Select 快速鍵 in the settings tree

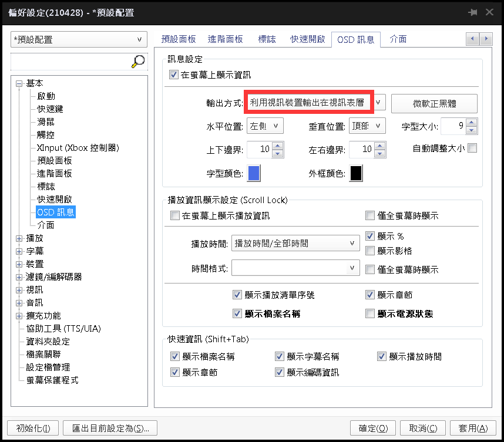point(50,109)
